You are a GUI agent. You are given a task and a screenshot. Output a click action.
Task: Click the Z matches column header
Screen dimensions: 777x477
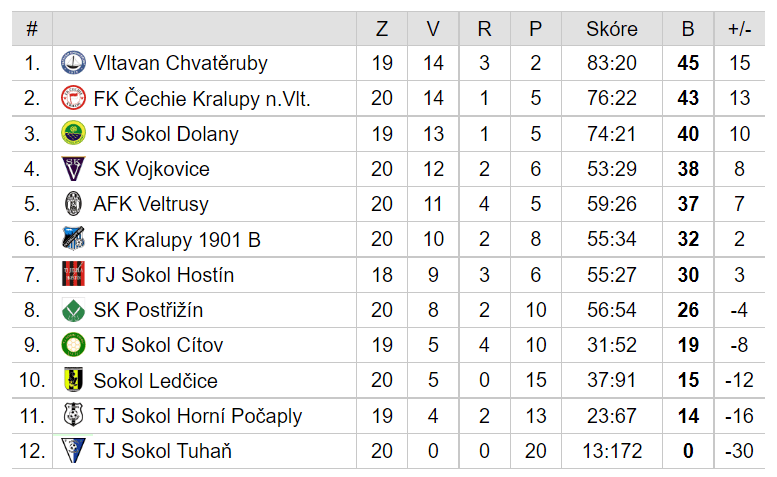(382, 29)
